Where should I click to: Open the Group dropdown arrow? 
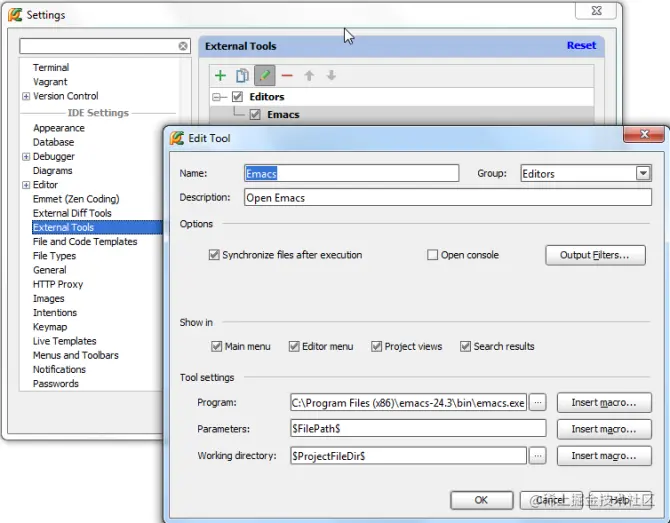click(x=643, y=173)
